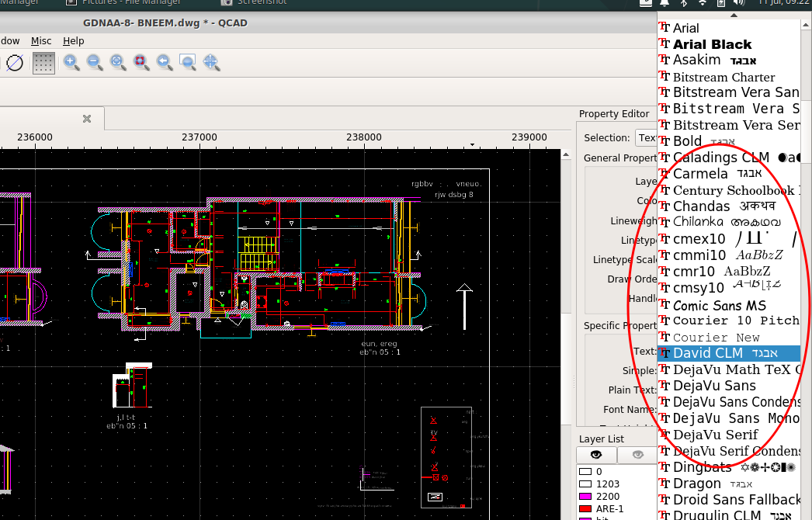This screenshot has width=812, height=520.
Task: Choose Dingbats font
Action: point(729,467)
